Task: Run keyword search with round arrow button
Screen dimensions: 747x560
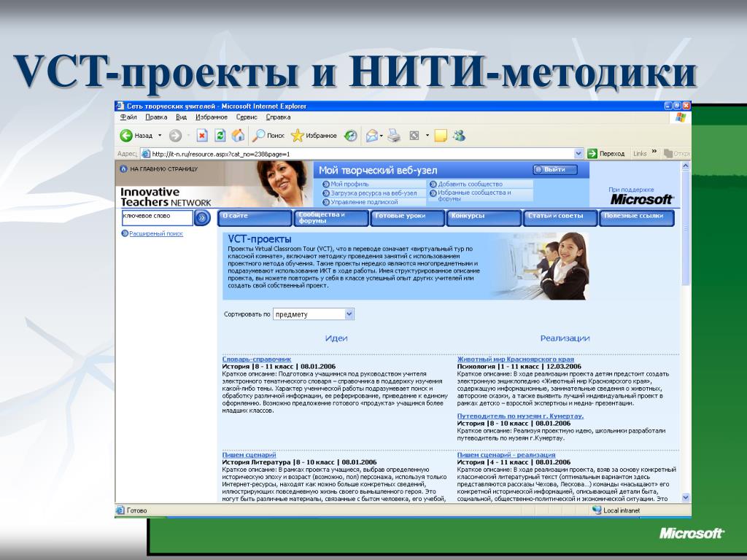Action: (203, 218)
